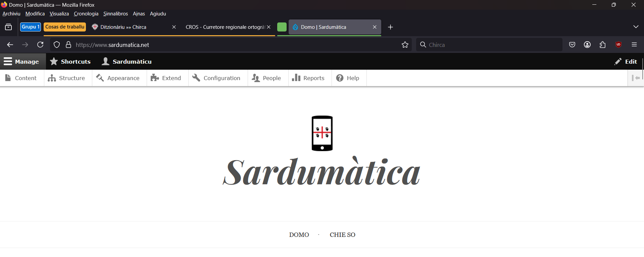Click the Firefox View icon
This screenshot has width=644, height=257.
pos(8,27)
